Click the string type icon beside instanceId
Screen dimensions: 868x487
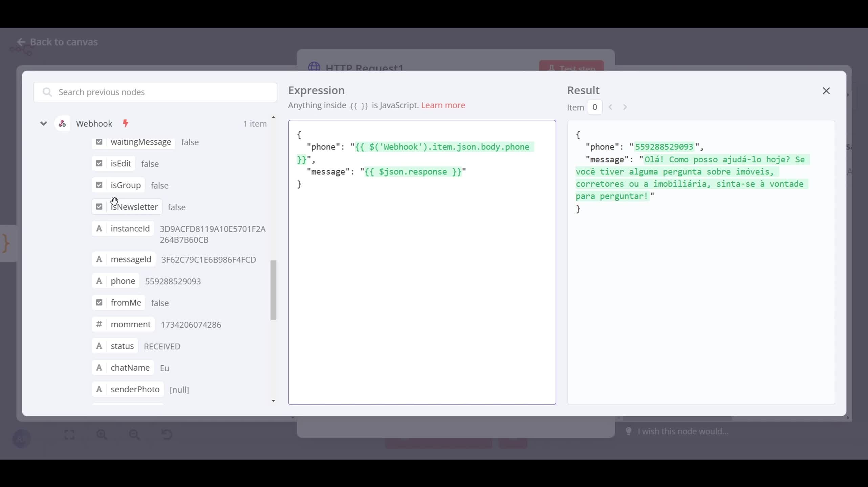[x=99, y=229]
